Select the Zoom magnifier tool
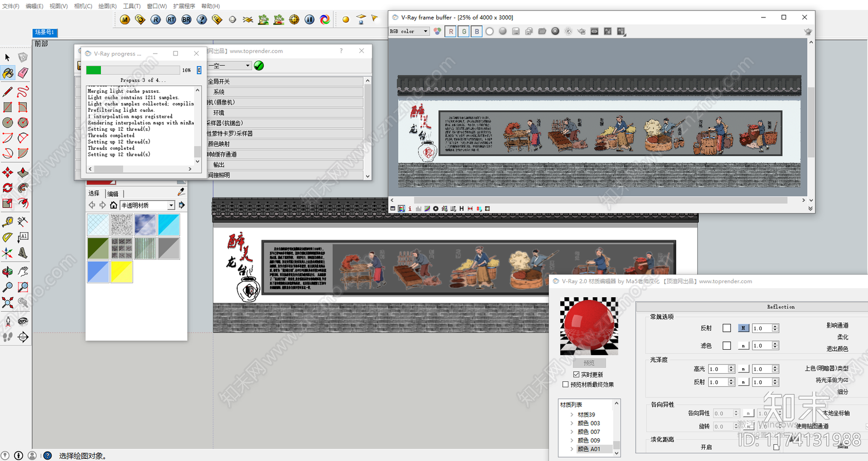868x461 pixels. [x=8, y=287]
